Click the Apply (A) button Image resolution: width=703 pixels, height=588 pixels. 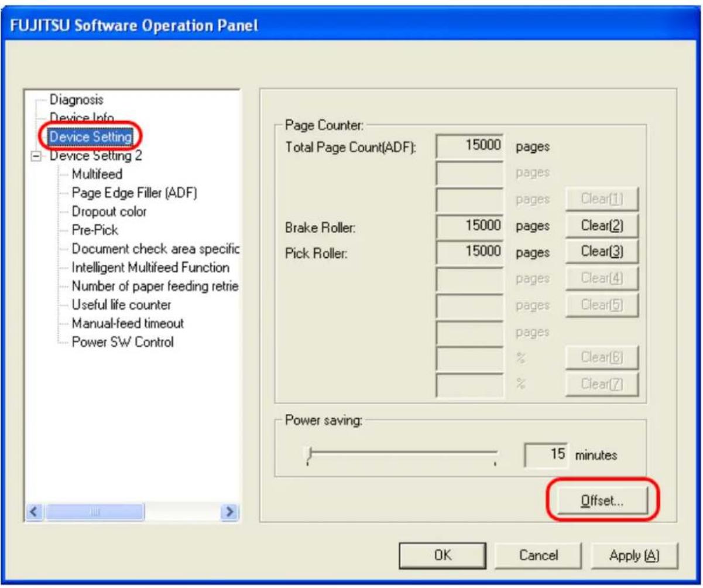coord(635,555)
